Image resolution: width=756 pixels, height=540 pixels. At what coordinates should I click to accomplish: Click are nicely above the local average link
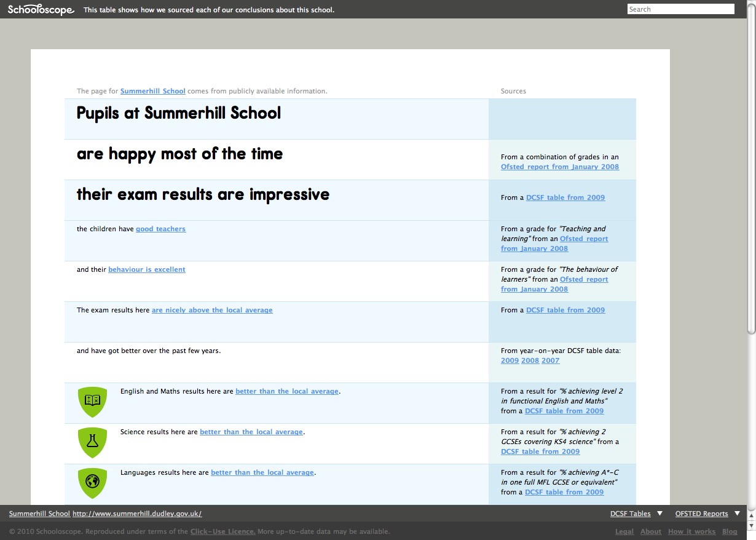click(x=212, y=310)
